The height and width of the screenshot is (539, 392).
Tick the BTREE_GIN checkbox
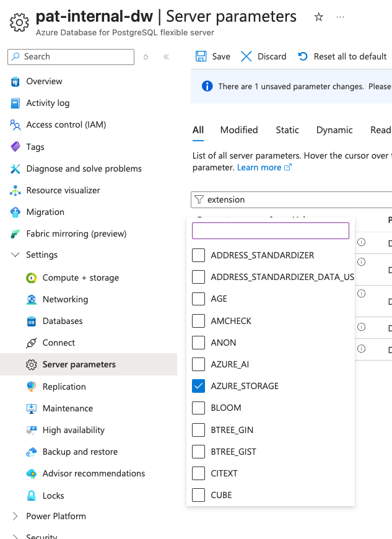pos(198,430)
